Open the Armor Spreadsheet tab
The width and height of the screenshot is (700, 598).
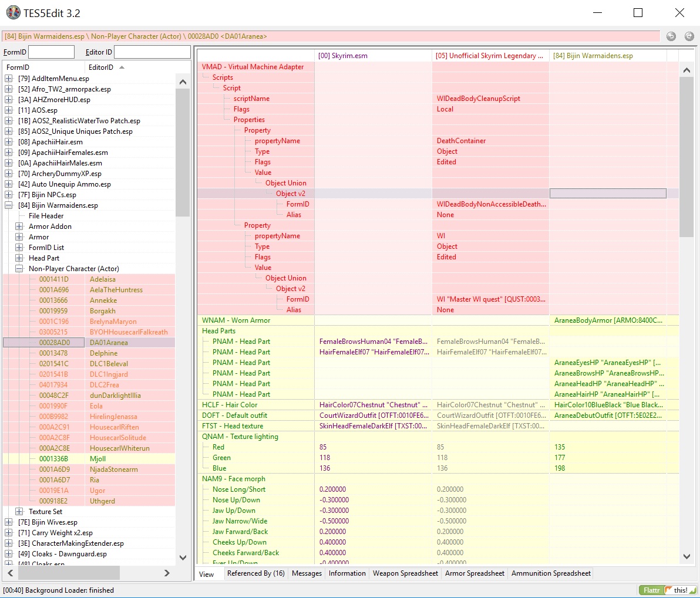[474, 573]
